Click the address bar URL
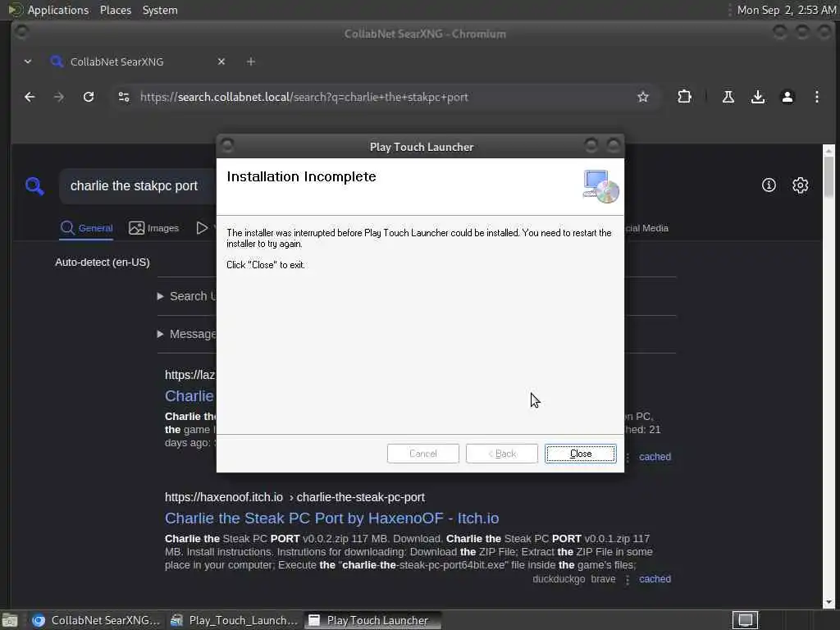The height and width of the screenshot is (630, 840). coord(304,97)
